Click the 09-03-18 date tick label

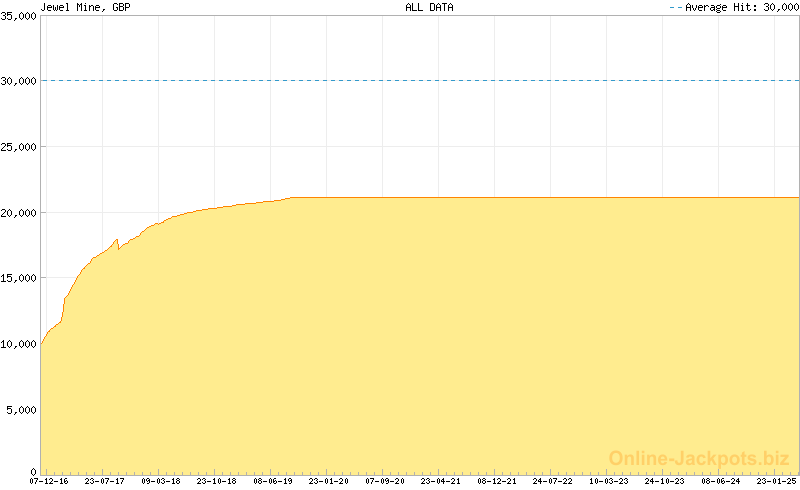coord(162,481)
